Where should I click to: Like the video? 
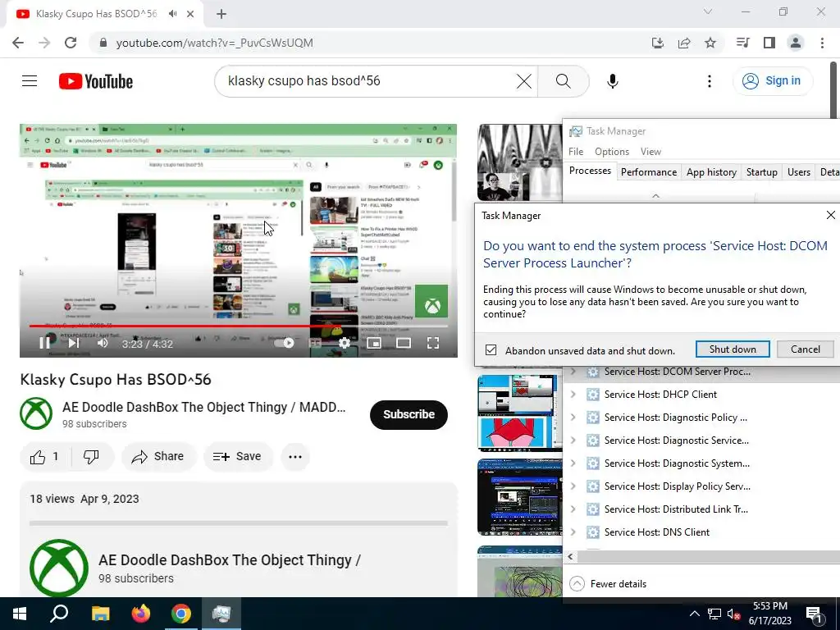(45, 456)
